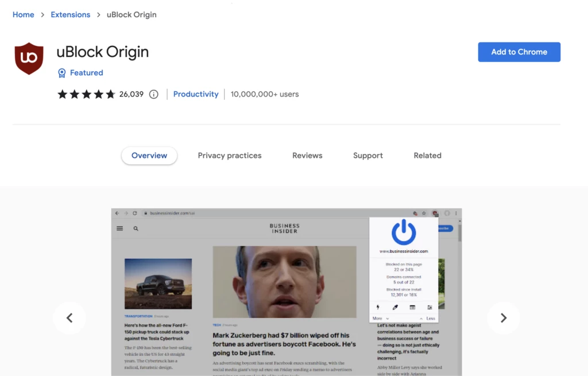The height and width of the screenshot is (376, 588).
Task: Open the Productivity category link
Action: [196, 94]
